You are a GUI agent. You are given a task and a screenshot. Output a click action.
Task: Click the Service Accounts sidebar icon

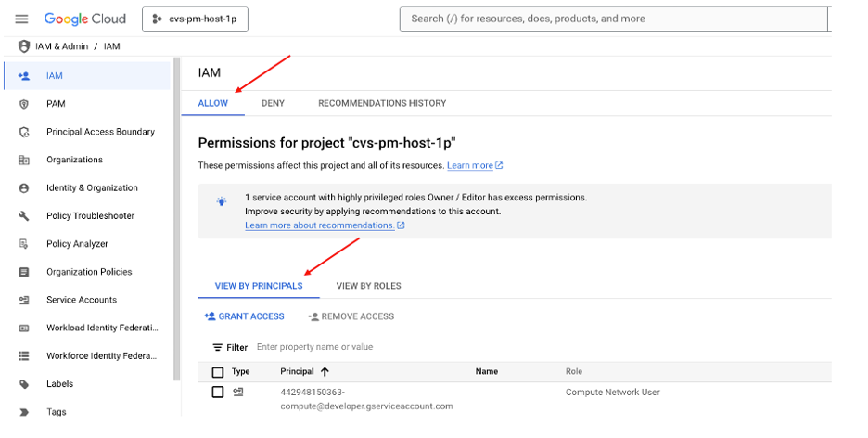[24, 300]
